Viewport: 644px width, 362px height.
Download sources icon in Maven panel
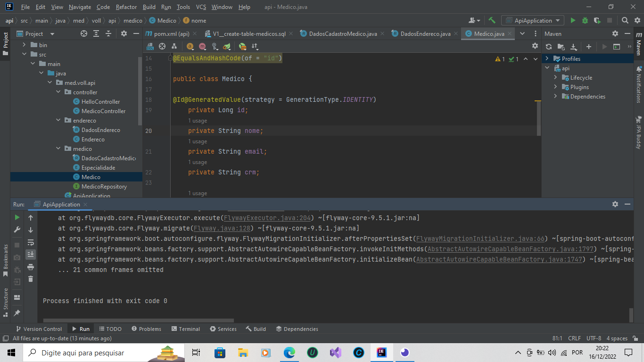(x=574, y=47)
